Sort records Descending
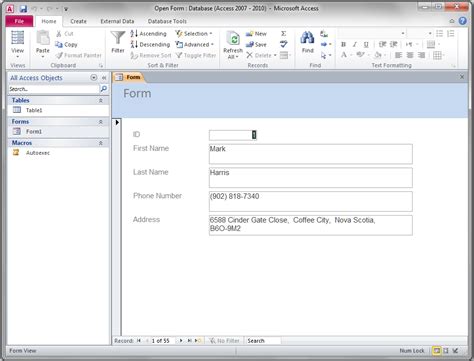Viewport: 474px width, 361px height. (x=150, y=44)
